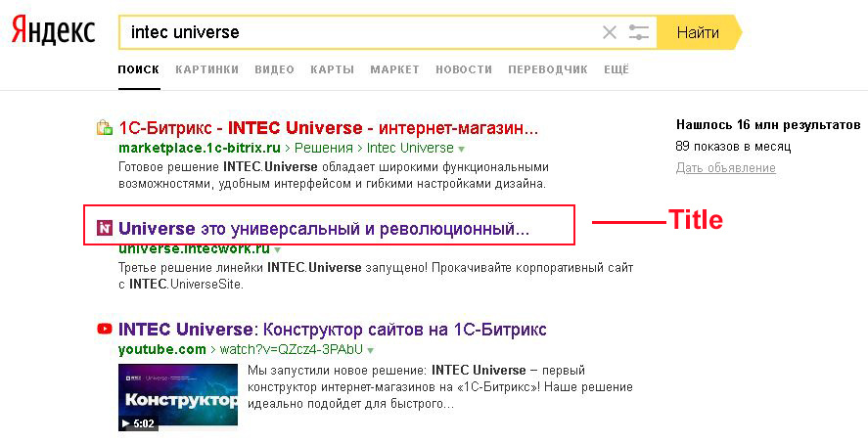Play the Конструктор video thumbnail
This screenshot has width=868, height=444.
[178, 397]
